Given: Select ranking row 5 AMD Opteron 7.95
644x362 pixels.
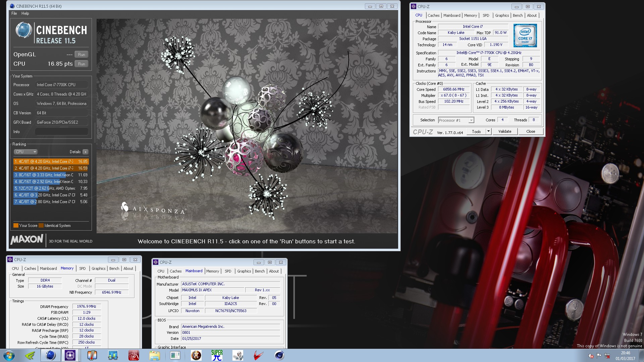Looking at the screenshot, I should [x=51, y=188].
